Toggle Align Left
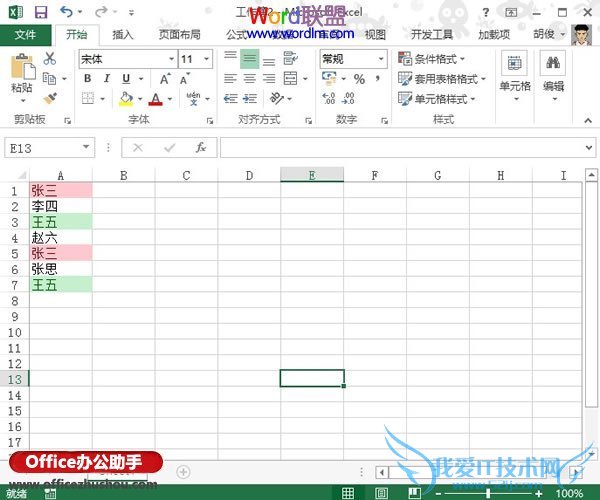This screenshot has width=600, height=500. coord(230,79)
